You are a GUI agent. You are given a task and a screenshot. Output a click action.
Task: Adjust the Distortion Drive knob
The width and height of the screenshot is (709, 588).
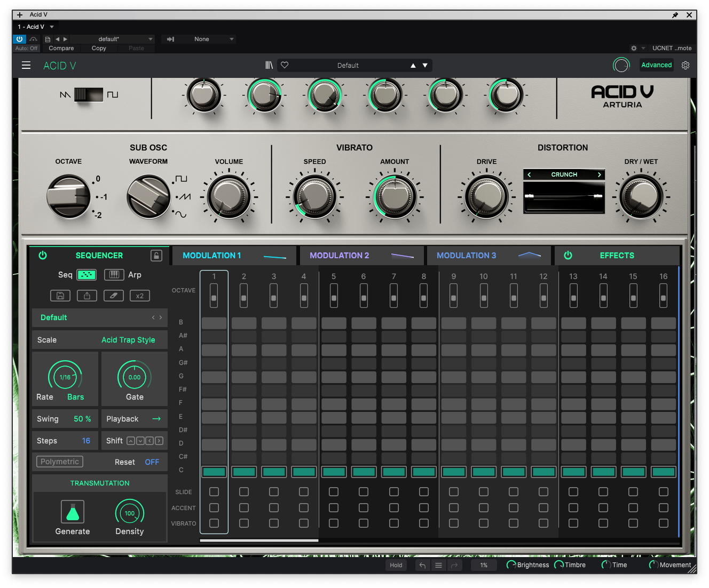pos(486,197)
